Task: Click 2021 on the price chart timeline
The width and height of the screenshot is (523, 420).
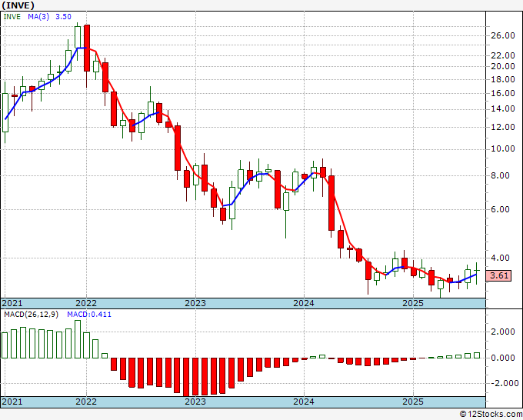Action: pos(12,303)
